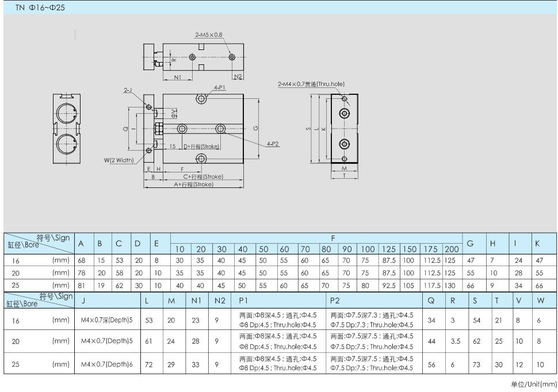Click the M4×0.7(Depth)6 cell for bore 25
The width and height of the screenshot is (558, 392).
pyautogui.click(x=107, y=365)
